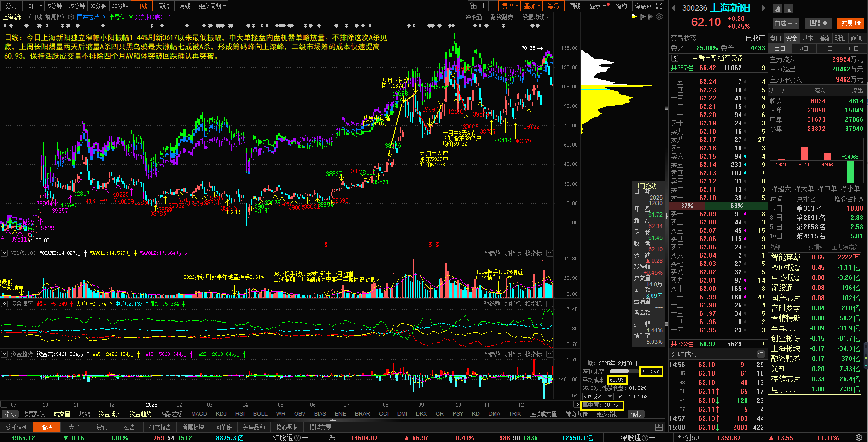Enable the 画线 drawing tool
868x442 pixels.
575,6
